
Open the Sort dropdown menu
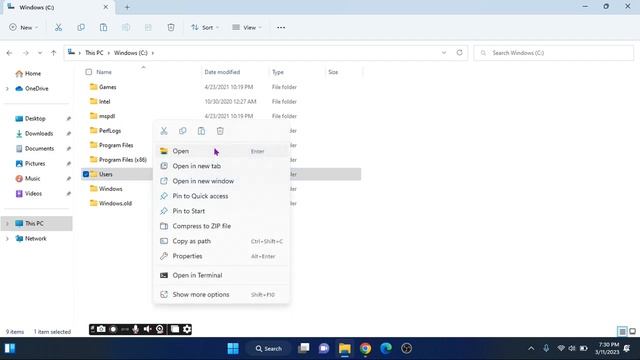205,27
